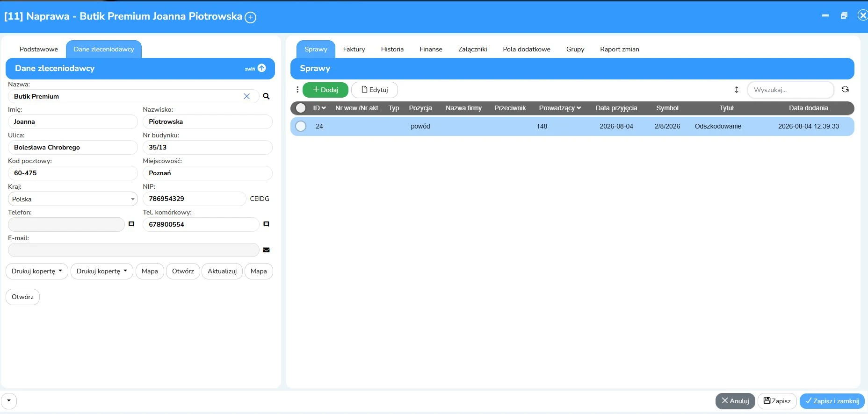The image size is (868, 414).
Task: Click the Miejscowość field with Poznań
Action: tap(208, 173)
